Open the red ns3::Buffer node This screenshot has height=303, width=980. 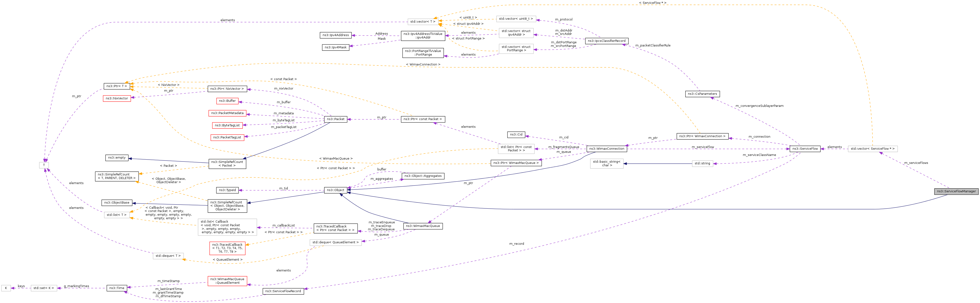coord(227,101)
